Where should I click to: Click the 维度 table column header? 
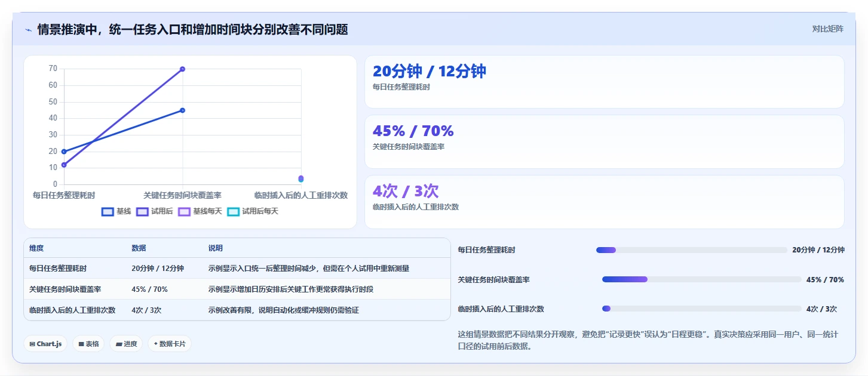[x=36, y=248]
